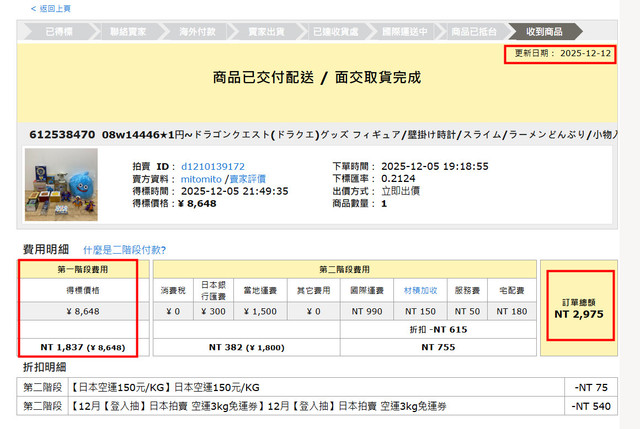
Task: Open seller mitomito profile link
Action: 201,179
